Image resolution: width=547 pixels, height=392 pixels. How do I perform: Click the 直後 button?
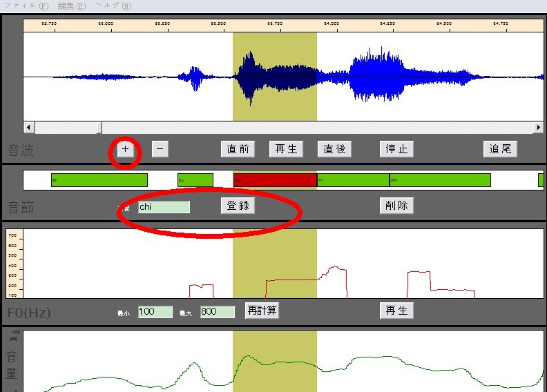tap(334, 149)
